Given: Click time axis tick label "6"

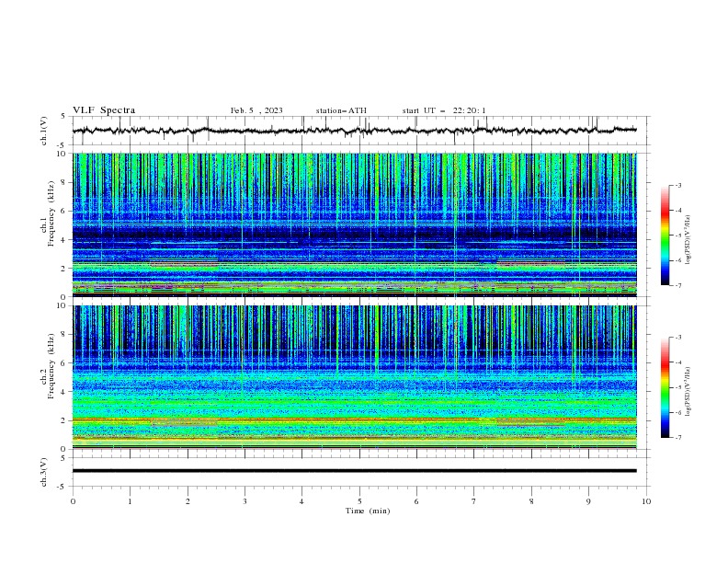Looking at the screenshot, I should 416,501.
